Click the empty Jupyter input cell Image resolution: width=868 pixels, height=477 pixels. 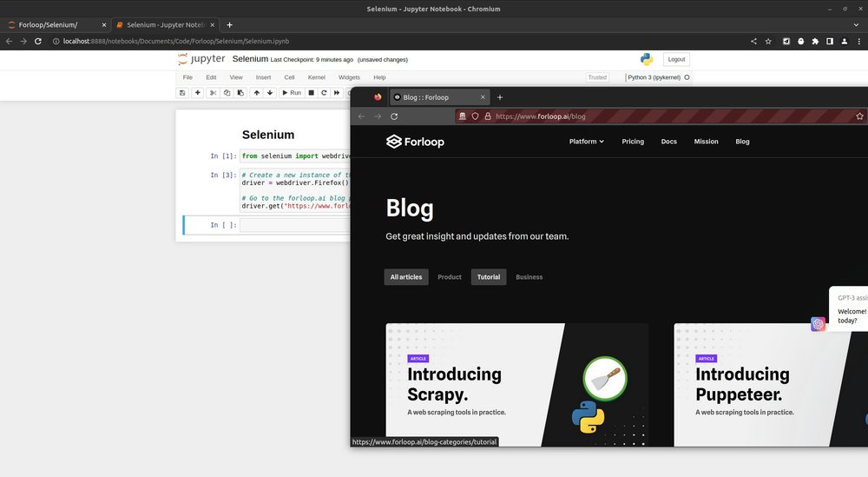pos(295,225)
